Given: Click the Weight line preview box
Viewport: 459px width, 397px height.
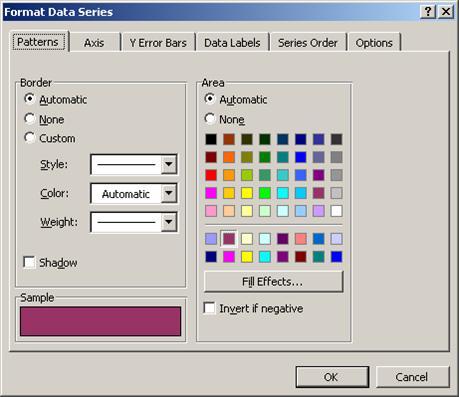Looking at the screenshot, I should pyautogui.click(x=126, y=222).
